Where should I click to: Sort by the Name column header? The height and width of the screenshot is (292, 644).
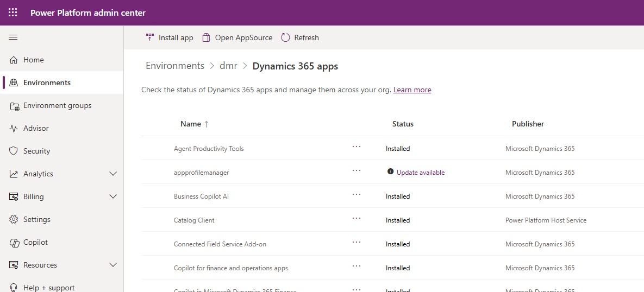[x=191, y=124]
